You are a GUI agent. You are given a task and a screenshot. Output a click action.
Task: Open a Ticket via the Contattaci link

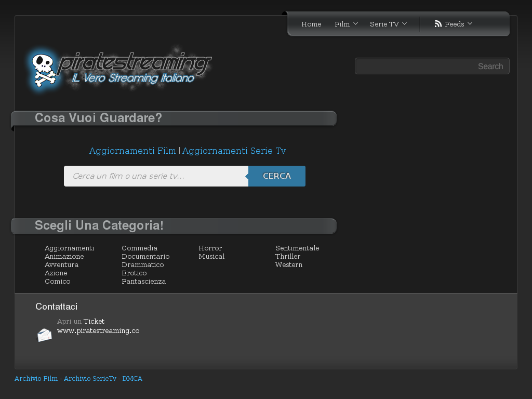[x=94, y=321]
